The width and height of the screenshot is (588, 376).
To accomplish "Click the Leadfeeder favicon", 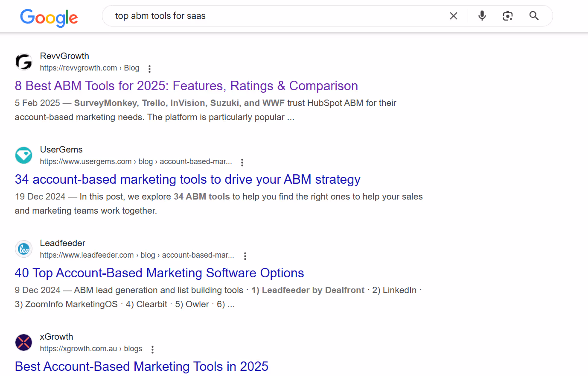I will point(24,249).
